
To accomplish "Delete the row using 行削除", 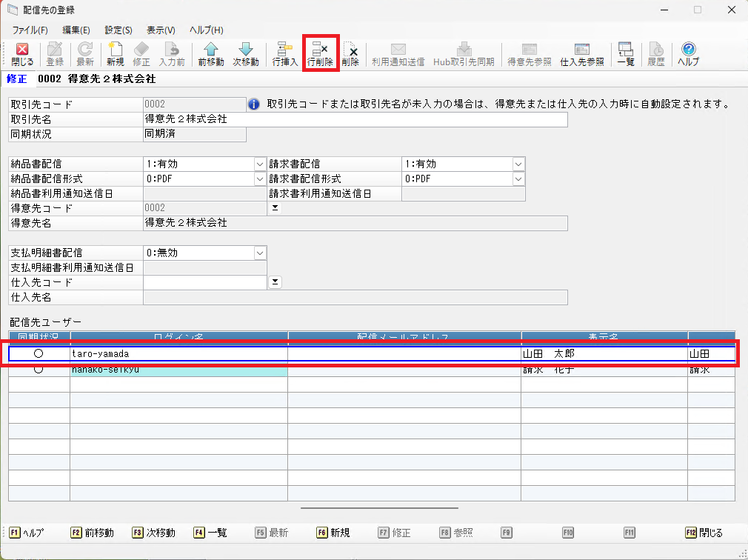I will [x=320, y=54].
